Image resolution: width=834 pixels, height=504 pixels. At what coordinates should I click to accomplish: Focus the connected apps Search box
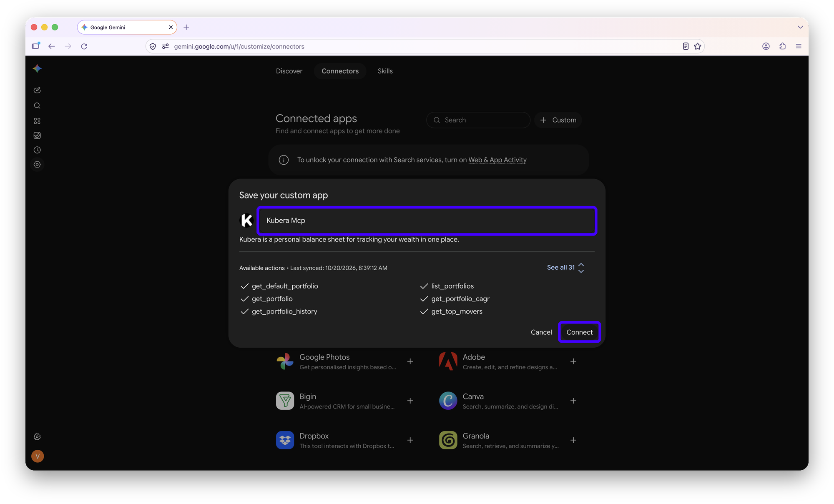click(478, 120)
